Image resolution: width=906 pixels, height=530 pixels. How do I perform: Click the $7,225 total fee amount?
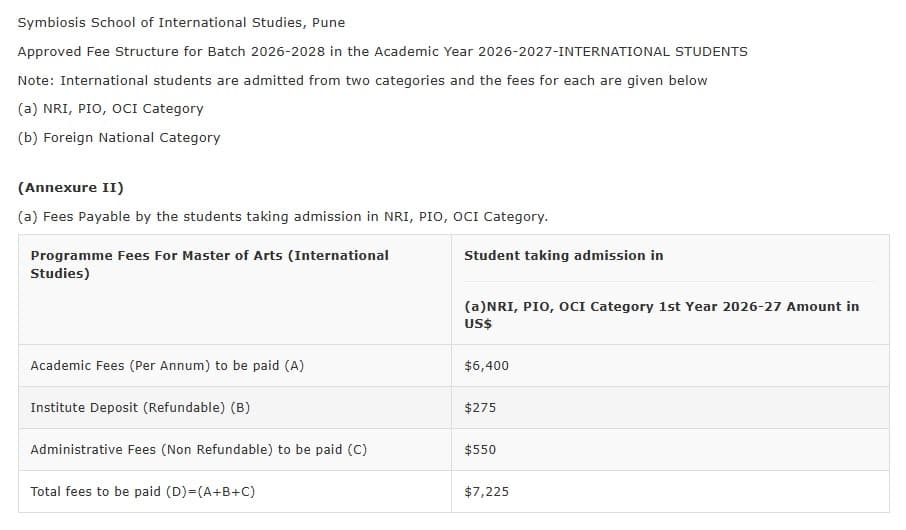click(x=486, y=492)
